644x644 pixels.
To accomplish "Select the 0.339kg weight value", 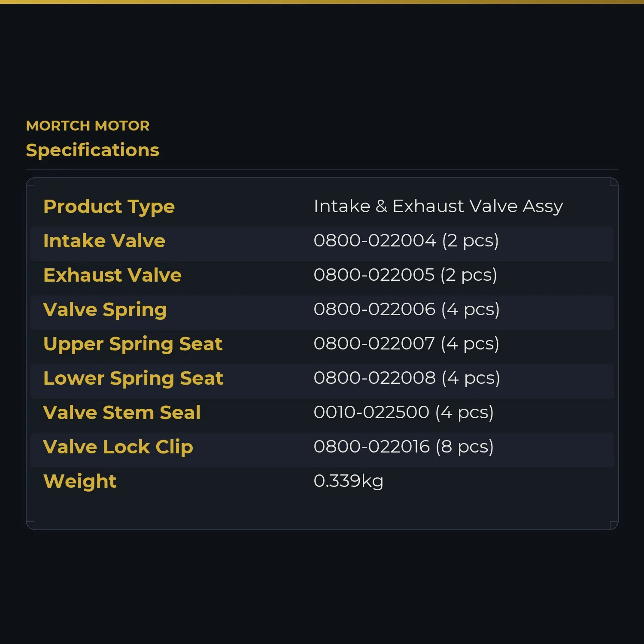I will tap(349, 481).
